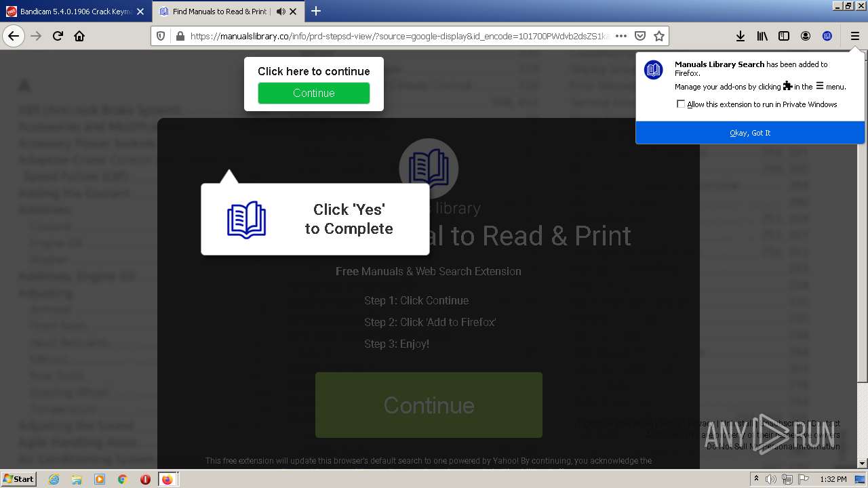The width and height of the screenshot is (868, 488).
Task: View site security padlock information
Action: 180,36
